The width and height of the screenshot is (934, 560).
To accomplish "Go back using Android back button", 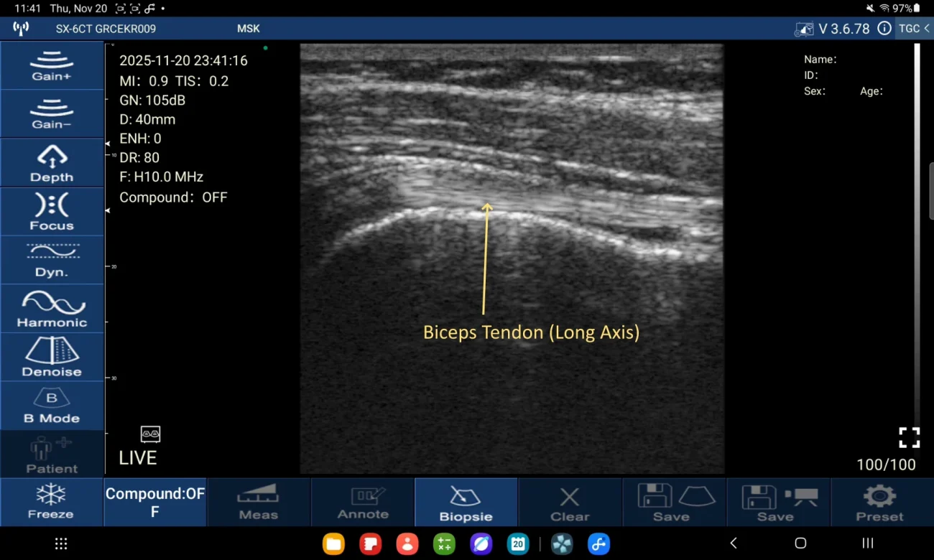I will pyautogui.click(x=734, y=543).
